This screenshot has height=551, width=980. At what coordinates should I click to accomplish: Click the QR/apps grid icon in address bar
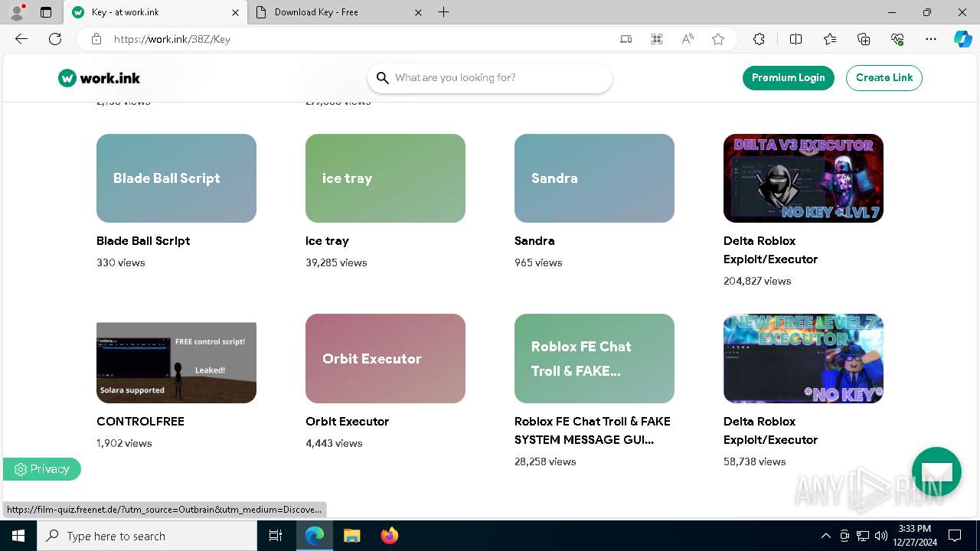pyautogui.click(x=657, y=39)
